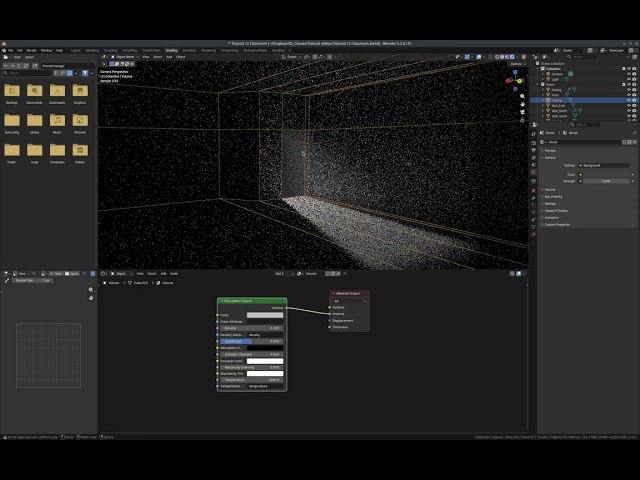Pin the properties editor with pin icon
This screenshot has height=480, width=640.
click(x=634, y=133)
